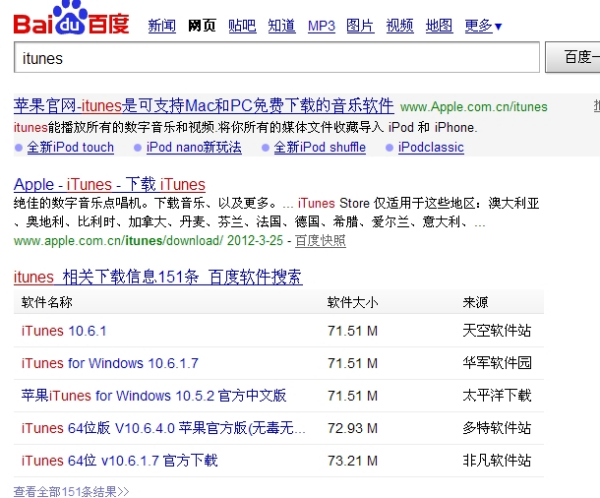Open the 全新iPod shuffle sublink
600x498 pixels.
coord(320,147)
